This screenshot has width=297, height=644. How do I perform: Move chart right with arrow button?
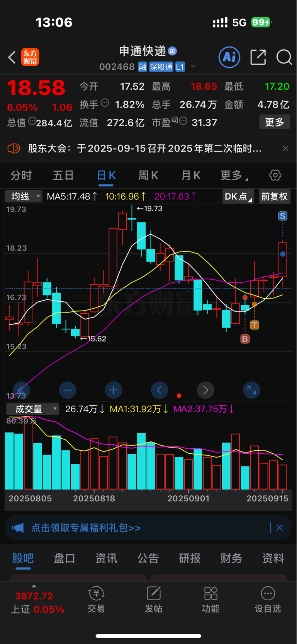click(x=205, y=390)
